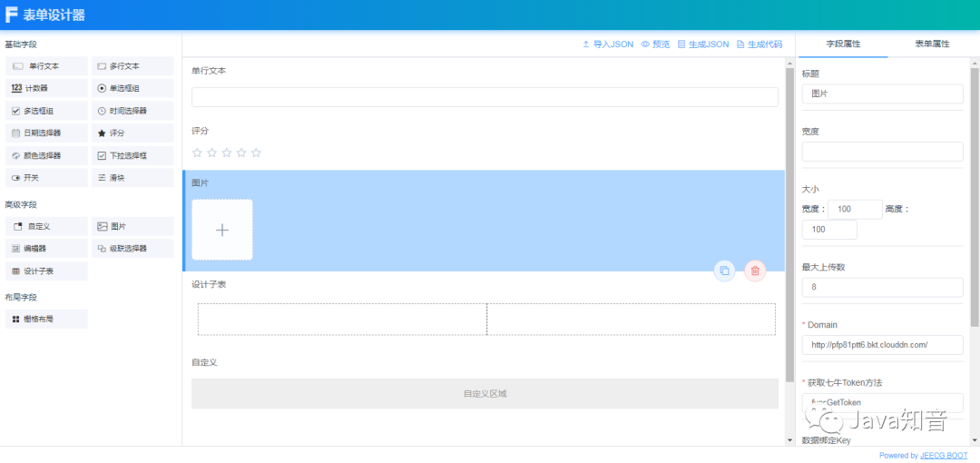The width and height of the screenshot is (980, 463).
Task: Click the 单行文本 input on canvas
Action: click(x=485, y=97)
